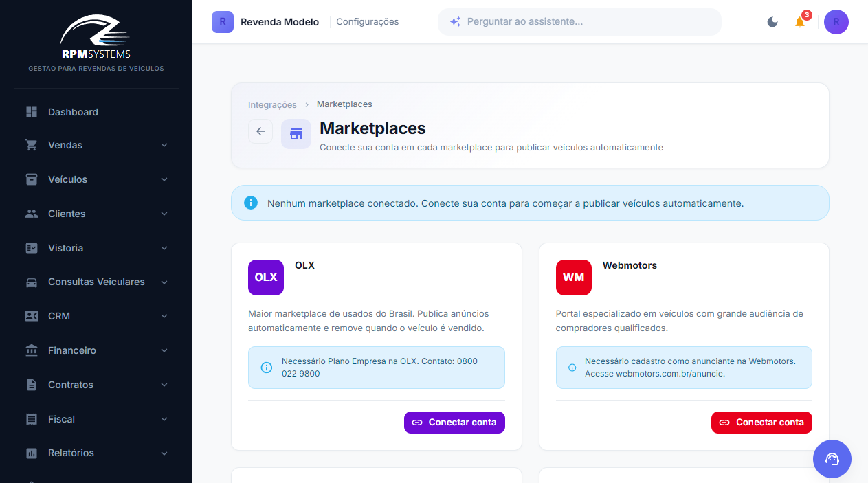Viewport: 868px width, 483px height.
Task: Expand the Financeiro sidebar chevron
Action: [x=164, y=350]
